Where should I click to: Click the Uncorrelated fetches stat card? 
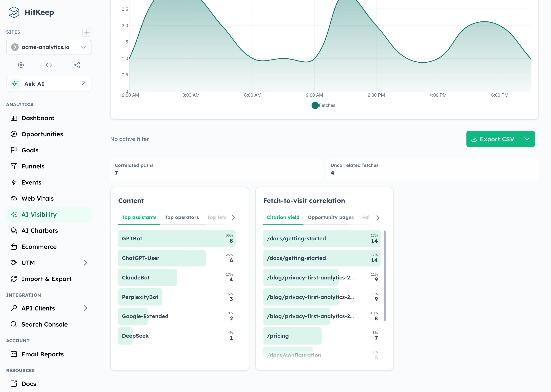pyautogui.click(x=432, y=169)
